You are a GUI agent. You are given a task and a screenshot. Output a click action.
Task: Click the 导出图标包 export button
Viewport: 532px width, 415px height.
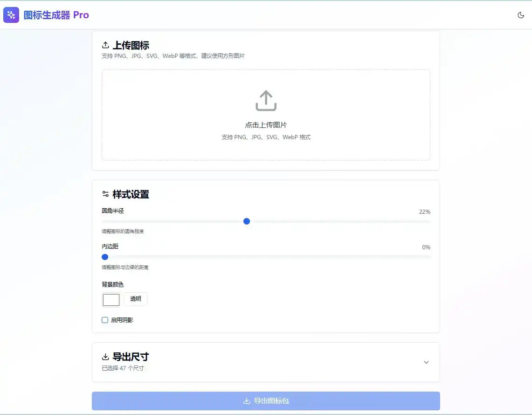(x=265, y=401)
